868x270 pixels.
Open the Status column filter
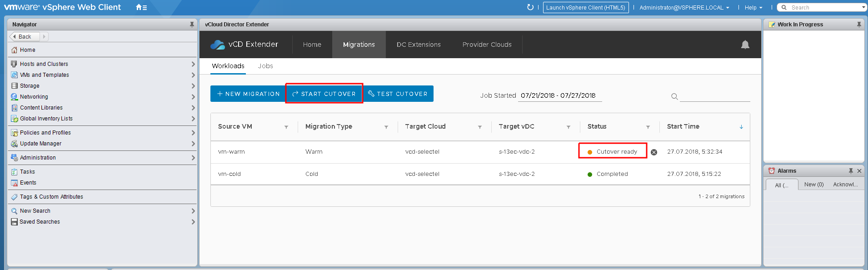648,127
